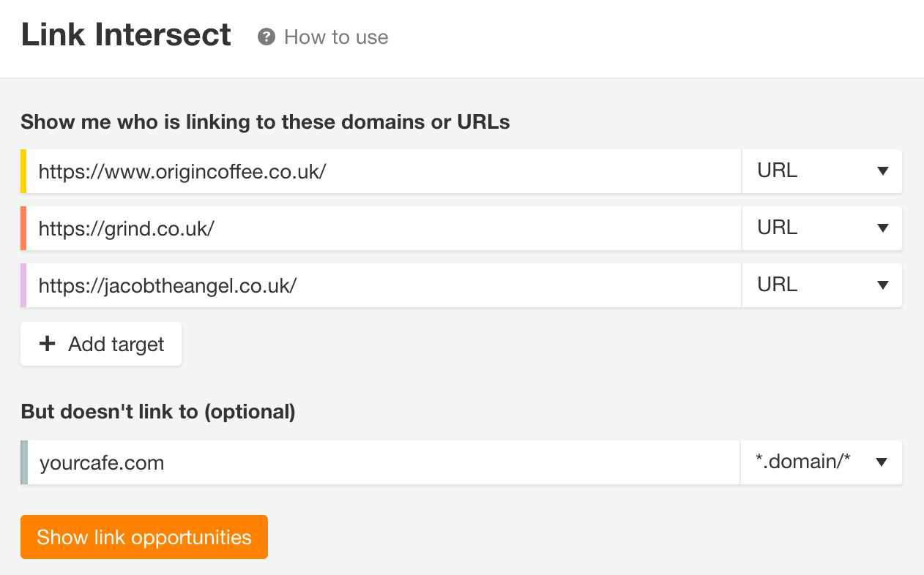Click Show link opportunities button

pyautogui.click(x=144, y=537)
